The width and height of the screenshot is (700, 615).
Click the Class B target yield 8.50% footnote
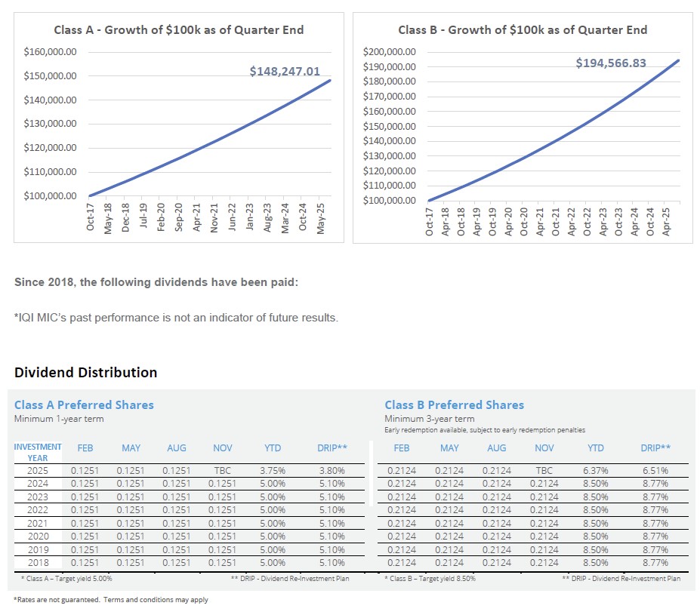pos(430,579)
